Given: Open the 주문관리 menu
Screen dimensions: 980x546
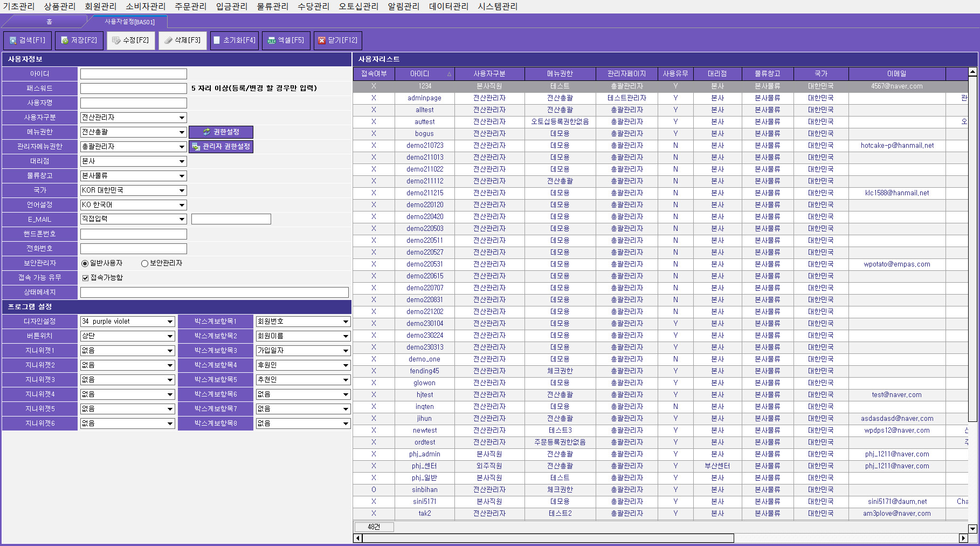Looking at the screenshot, I should point(191,6).
